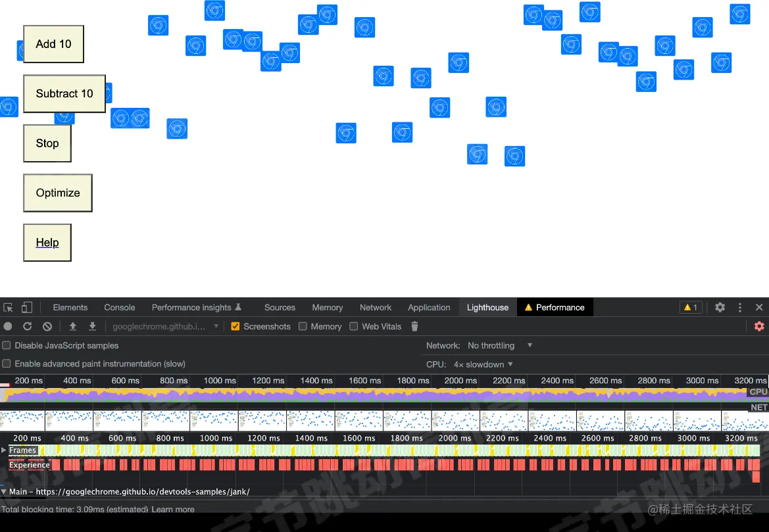
Task: Click the trash can collect garbage icon
Action: 414,327
